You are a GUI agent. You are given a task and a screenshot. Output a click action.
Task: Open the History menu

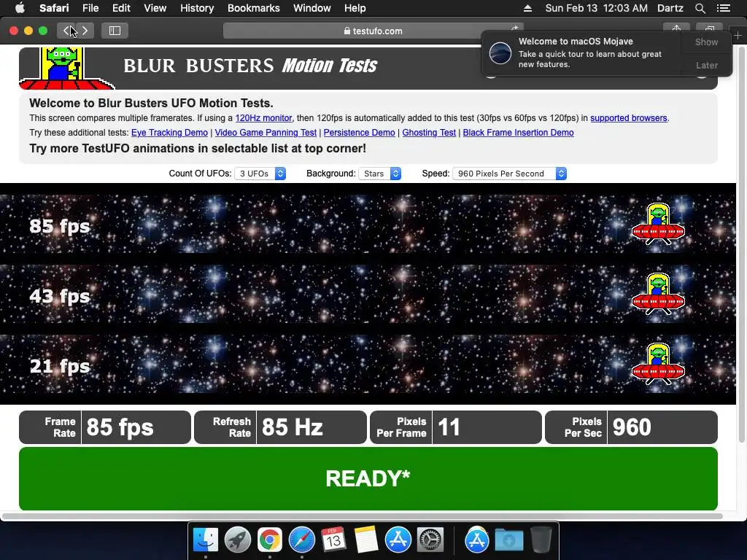(x=197, y=8)
